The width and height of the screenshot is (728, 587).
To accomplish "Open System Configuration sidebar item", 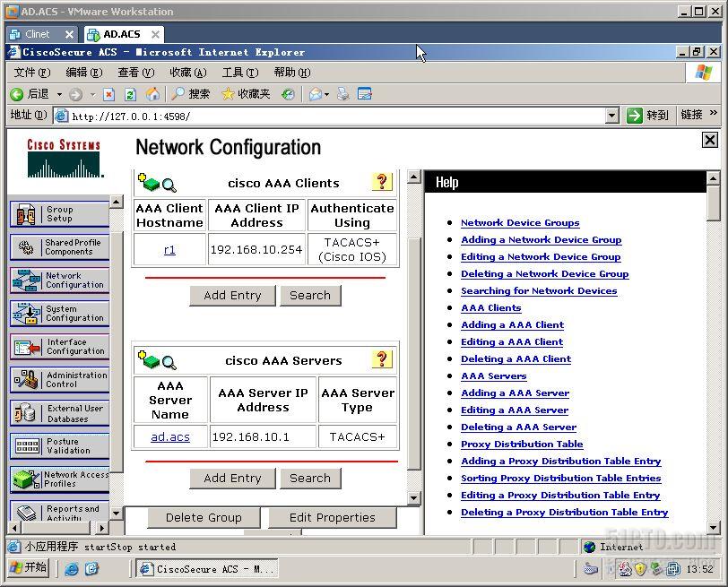I will pos(59,314).
